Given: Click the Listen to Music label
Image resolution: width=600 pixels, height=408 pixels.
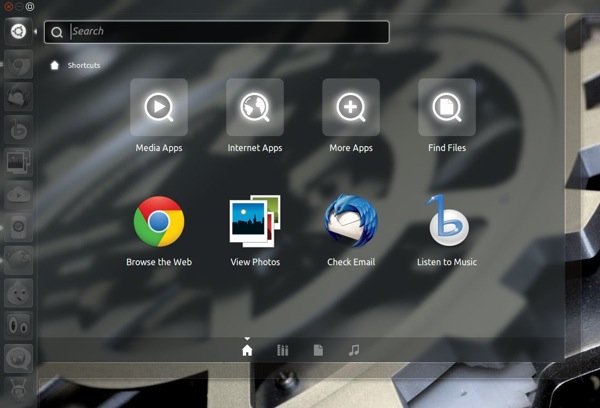Looking at the screenshot, I should (x=447, y=262).
